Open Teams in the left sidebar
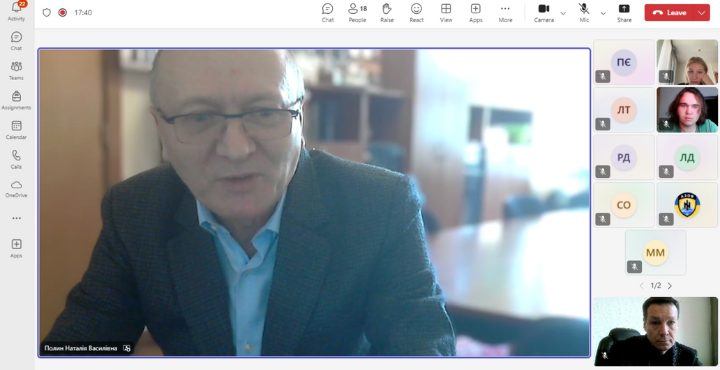Image resolution: width=720 pixels, height=370 pixels. point(17,71)
